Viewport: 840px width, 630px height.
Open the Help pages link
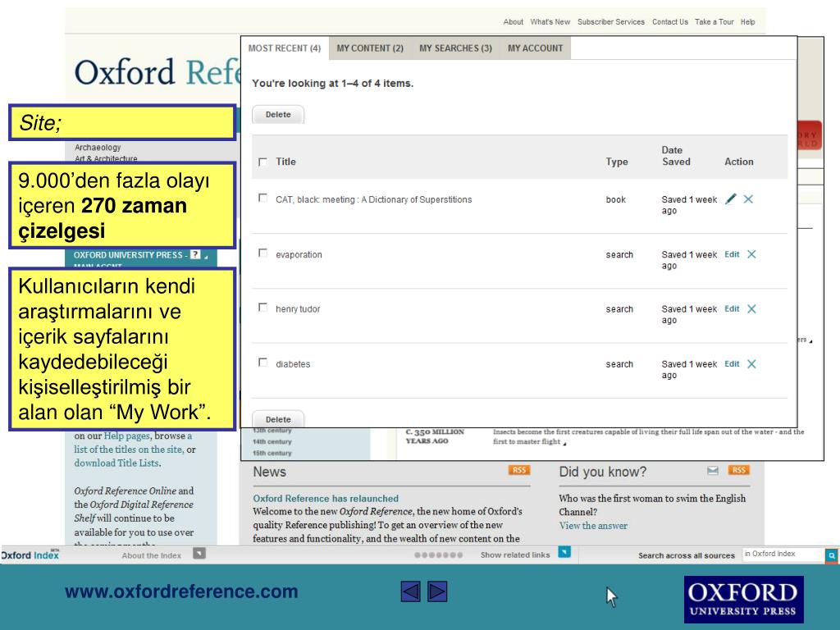pyautogui.click(x=127, y=436)
